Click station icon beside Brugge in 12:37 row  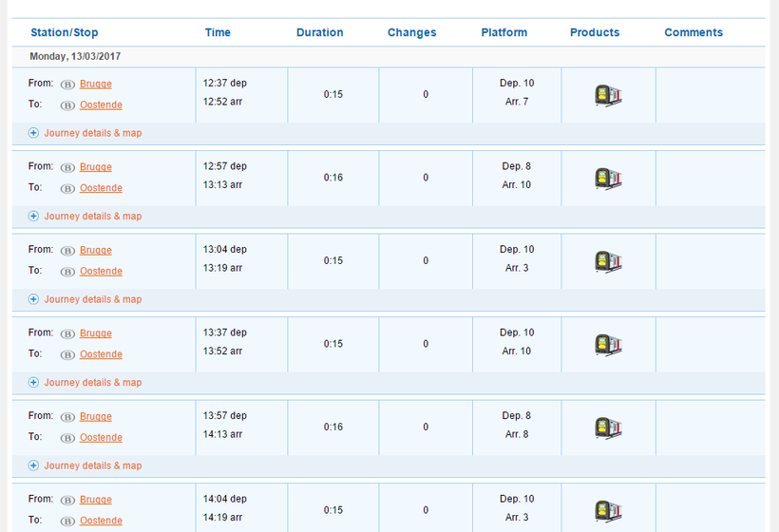[x=67, y=85]
